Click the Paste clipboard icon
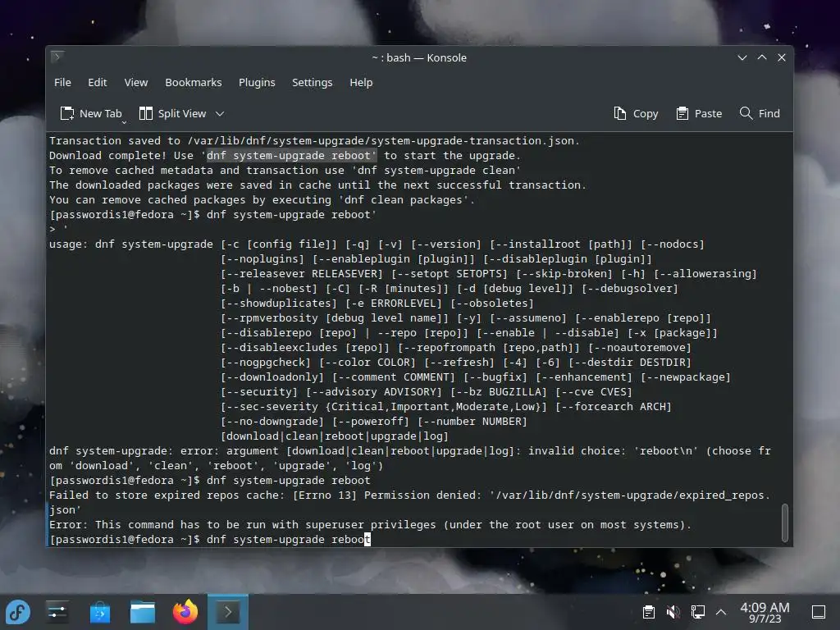 pos(682,113)
